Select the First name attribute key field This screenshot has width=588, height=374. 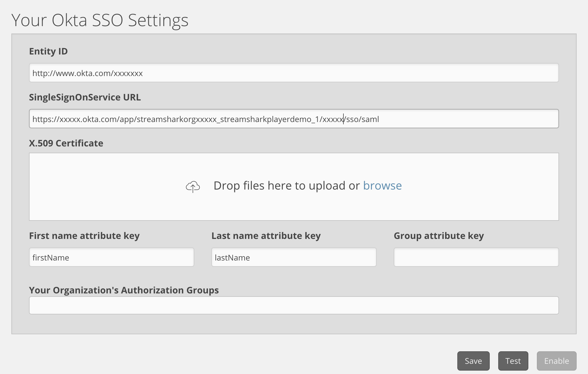pos(112,257)
